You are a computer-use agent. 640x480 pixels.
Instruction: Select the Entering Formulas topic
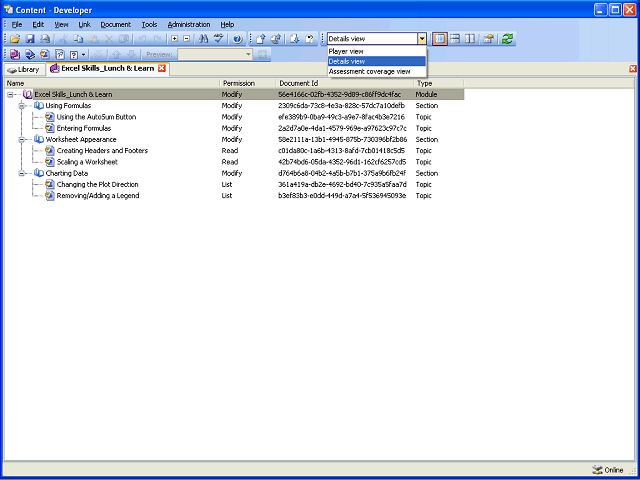(84, 128)
